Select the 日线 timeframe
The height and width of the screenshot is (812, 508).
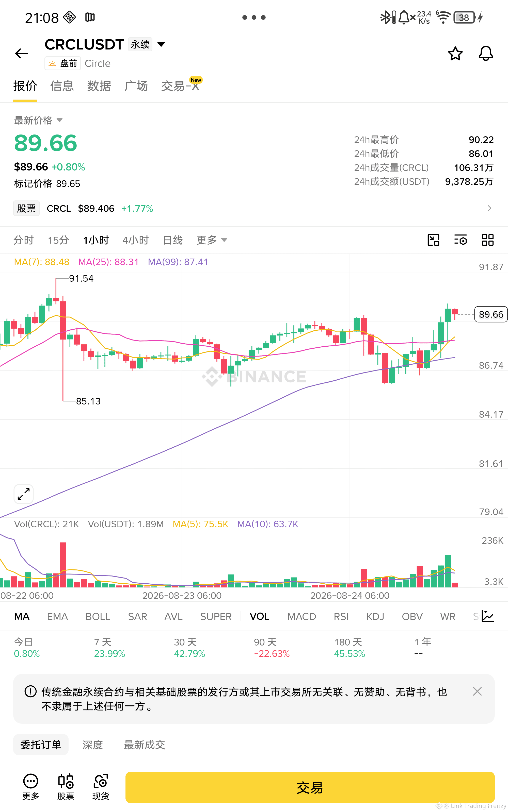click(x=173, y=240)
